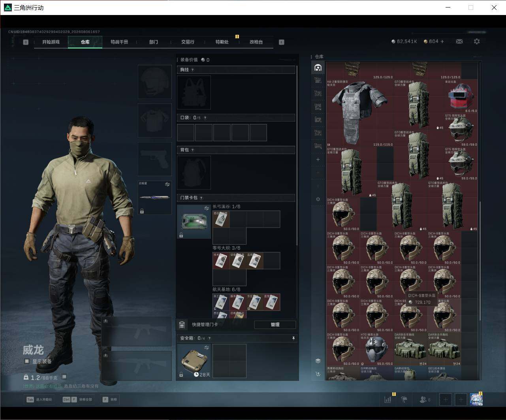Select the key card case item
The width and height of the screenshot is (506, 420).
[194, 222]
